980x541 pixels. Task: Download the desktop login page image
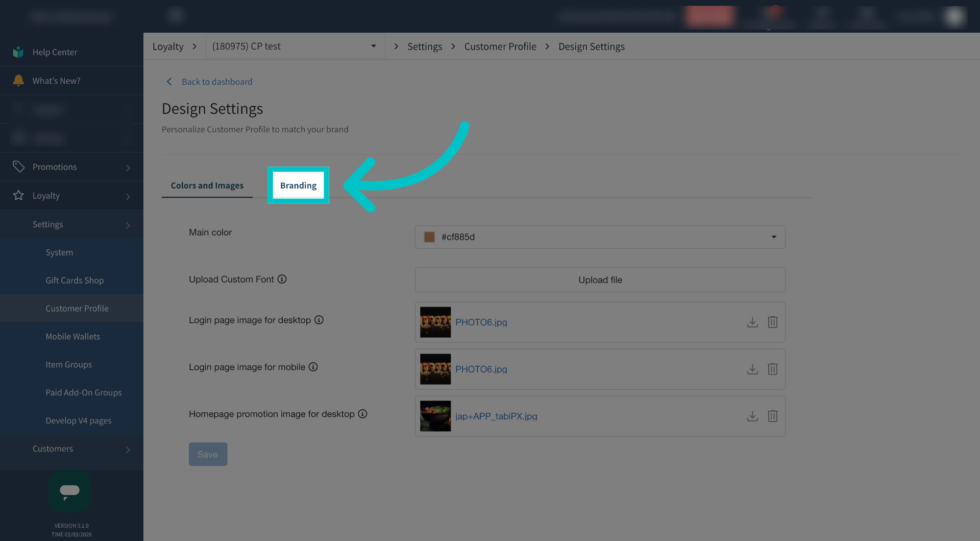(x=752, y=322)
